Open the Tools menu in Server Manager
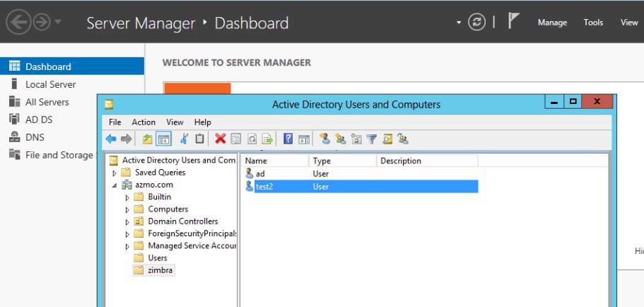Viewport: 644px width, 307px height. tap(593, 23)
